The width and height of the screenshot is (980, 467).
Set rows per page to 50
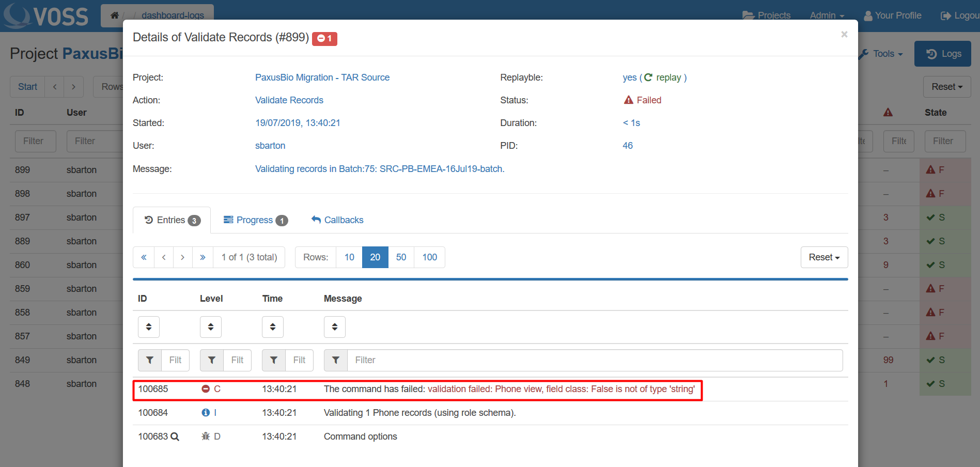(x=401, y=257)
